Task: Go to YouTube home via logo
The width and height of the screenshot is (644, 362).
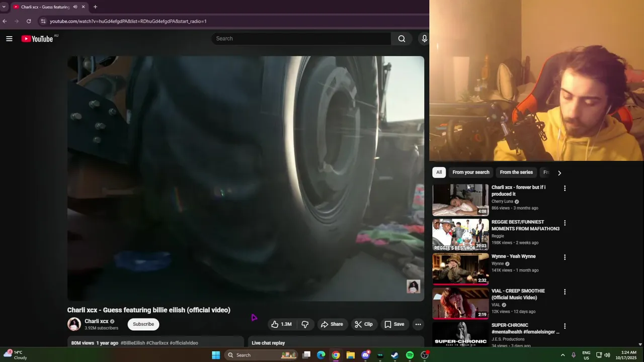Action: [37, 39]
